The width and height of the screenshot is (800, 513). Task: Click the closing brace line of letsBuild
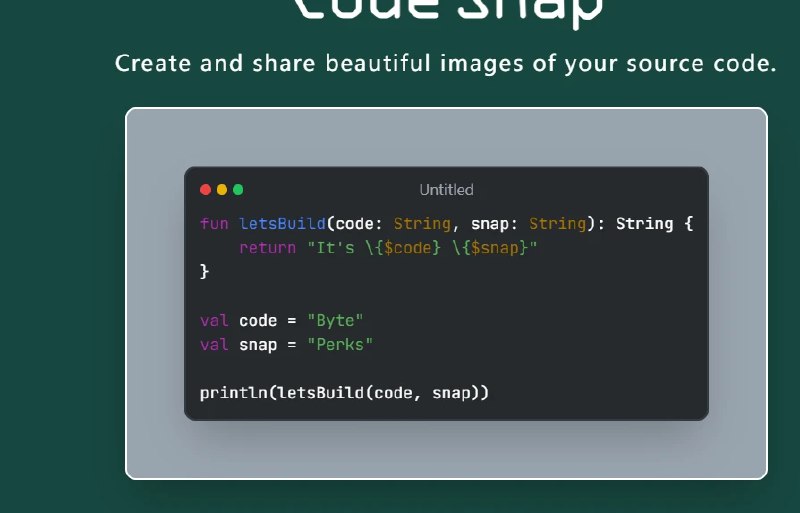tap(205, 272)
